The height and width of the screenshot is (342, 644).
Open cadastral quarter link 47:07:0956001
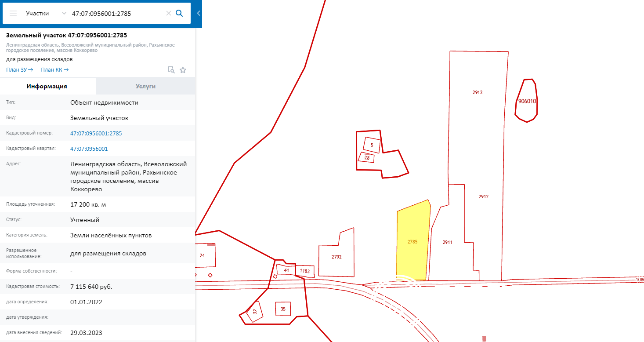pyautogui.click(x=89, y=149)
